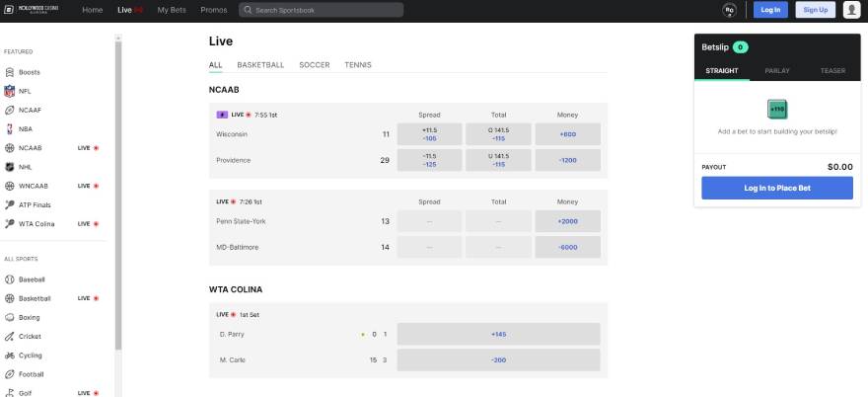Bet D. Parry moneyline +145
868x397 pixels.
[x=498, y=335]
